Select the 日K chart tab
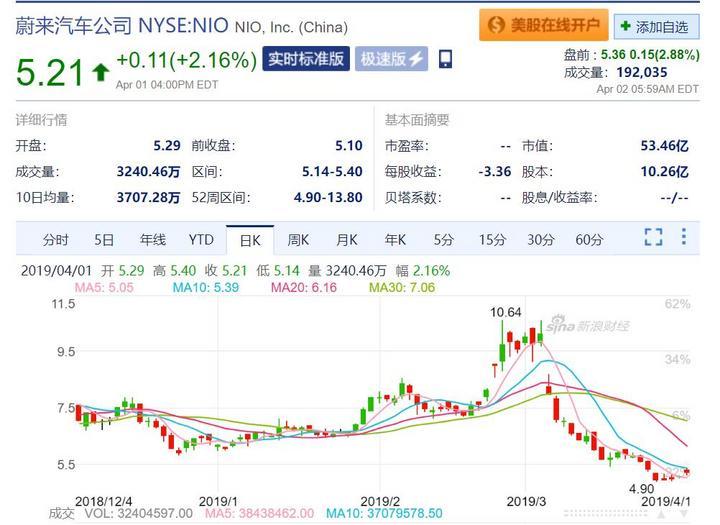The width and height of the screenshot is (720, 525). (x=250, y=240)
